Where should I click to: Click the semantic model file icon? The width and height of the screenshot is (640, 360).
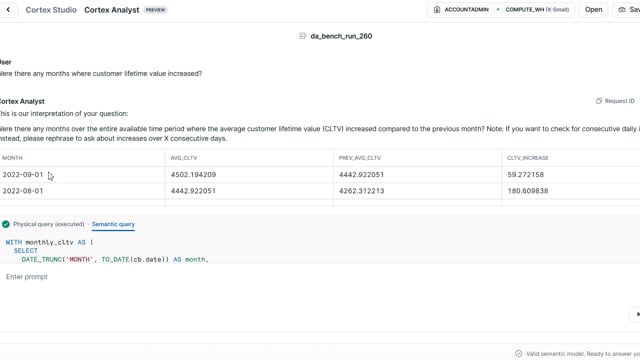[302, 36]
